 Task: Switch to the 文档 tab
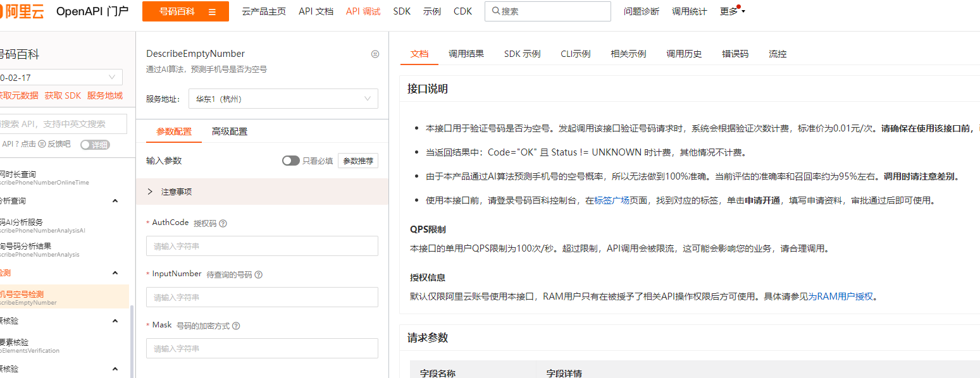[x=419, y=54]
